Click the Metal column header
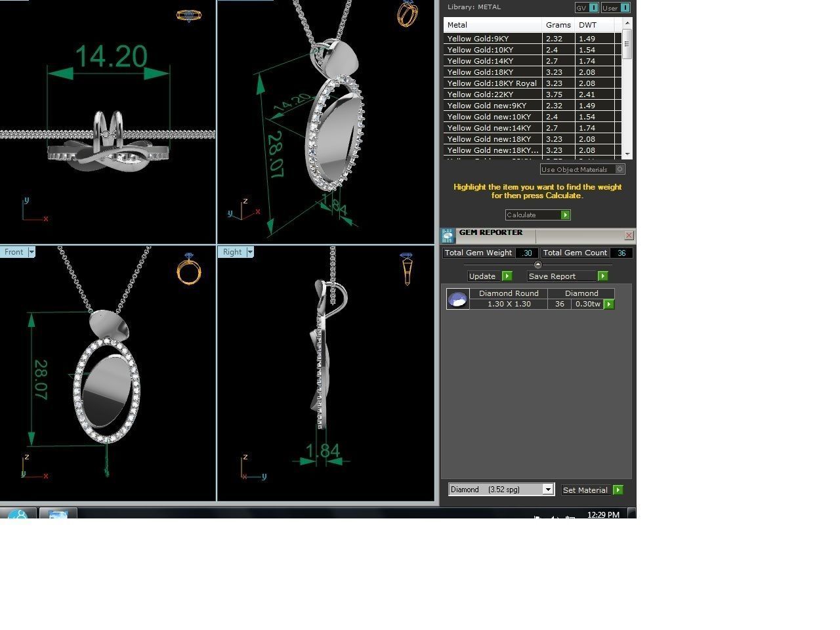This screenshot has width=840, height=630. [x=493, y=25]
